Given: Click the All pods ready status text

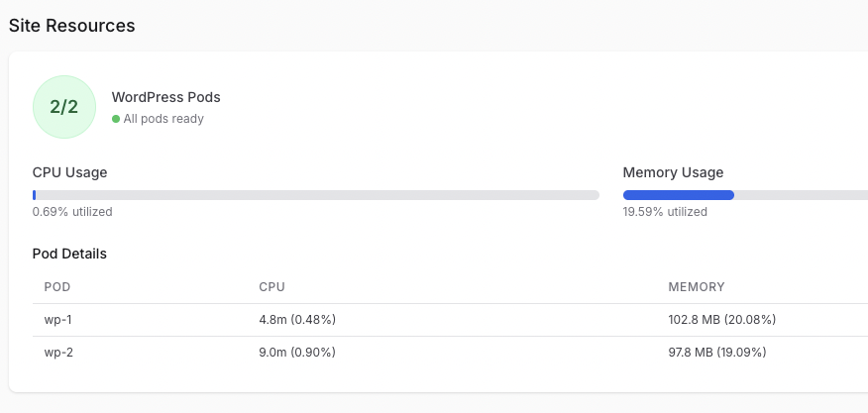Looking at the screenshot, I should (x=163, y=119).
